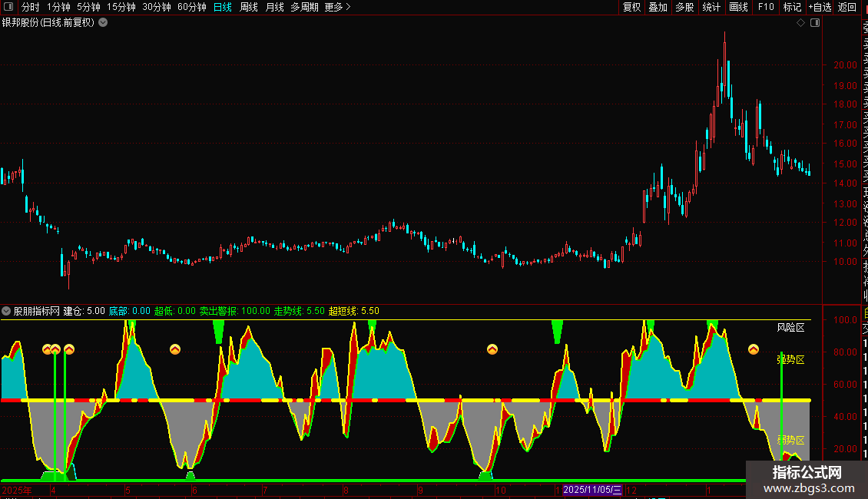Click the diamond icon above the chart
This screenshot has height=499, width=868.
800,23
